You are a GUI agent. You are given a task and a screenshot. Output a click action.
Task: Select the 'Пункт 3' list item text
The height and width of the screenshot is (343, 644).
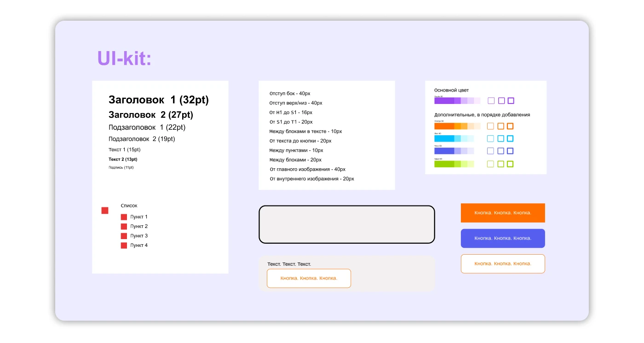[x=139, y=236]
